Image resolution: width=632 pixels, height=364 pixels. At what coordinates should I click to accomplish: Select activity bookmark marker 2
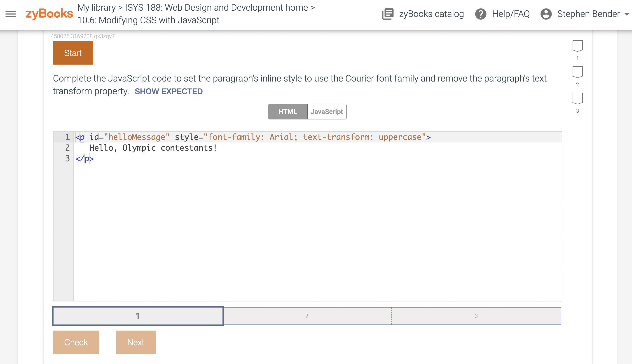tap(578, 72)
